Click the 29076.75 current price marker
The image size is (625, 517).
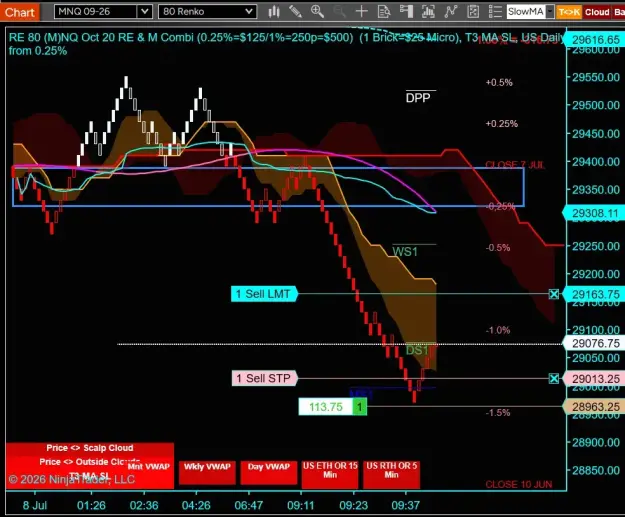pos(596,343)
